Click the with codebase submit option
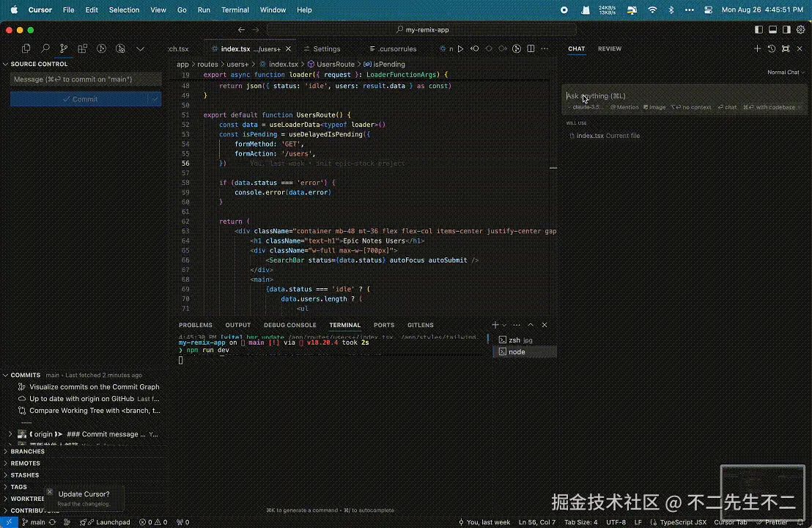The image size is (812, 528). [x=769, y=108]
